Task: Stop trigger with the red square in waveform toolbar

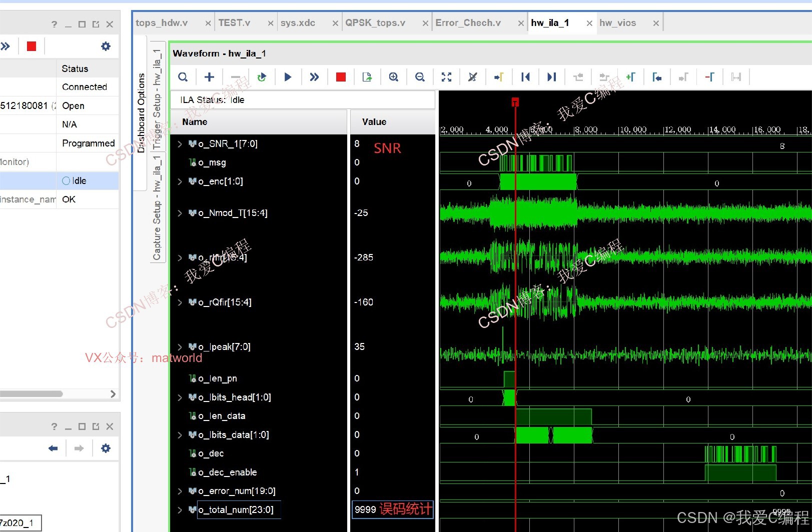Action: click(x=341, y=77)
